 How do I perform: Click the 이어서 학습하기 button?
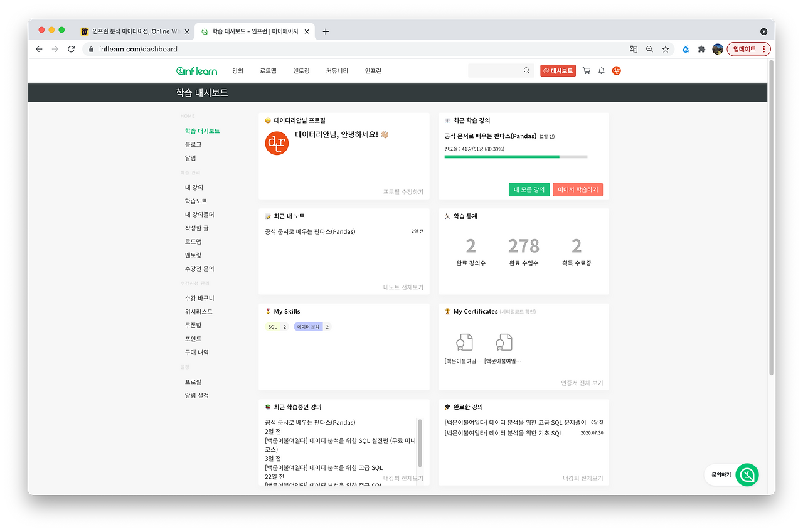click(x=578, y=189)
